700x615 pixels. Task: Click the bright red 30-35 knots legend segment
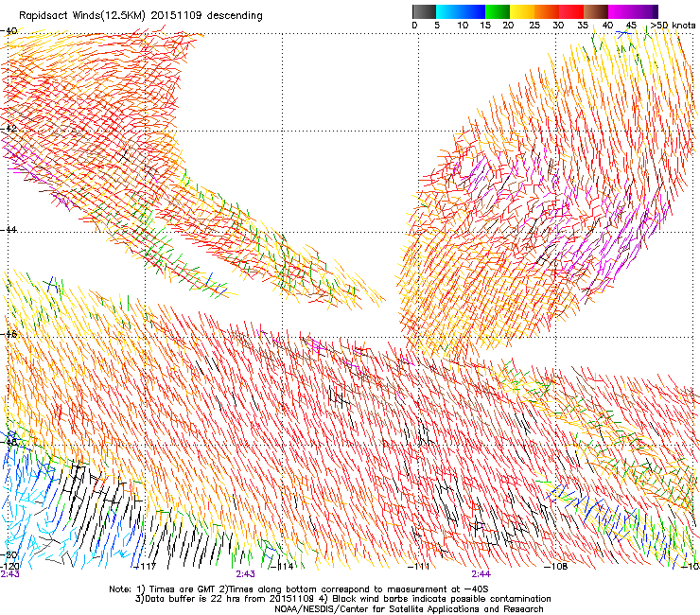click(571, 11)
